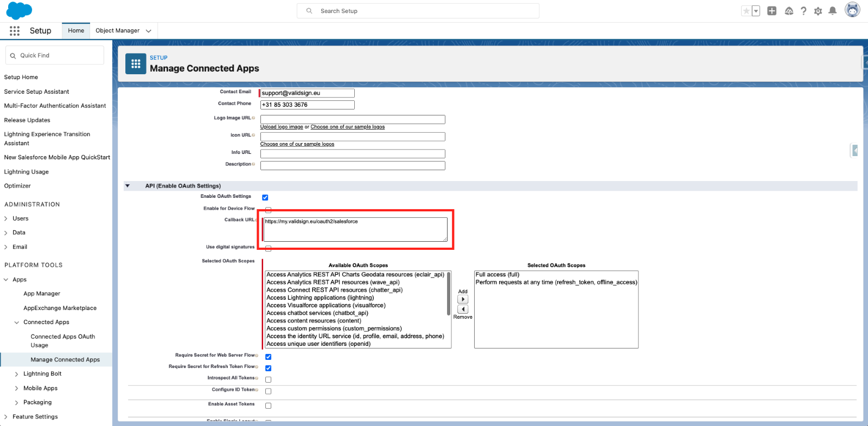Collapse the API (Enable OAuth Settings) section
This screenshot has height=426, width=868.
(127, 186)
